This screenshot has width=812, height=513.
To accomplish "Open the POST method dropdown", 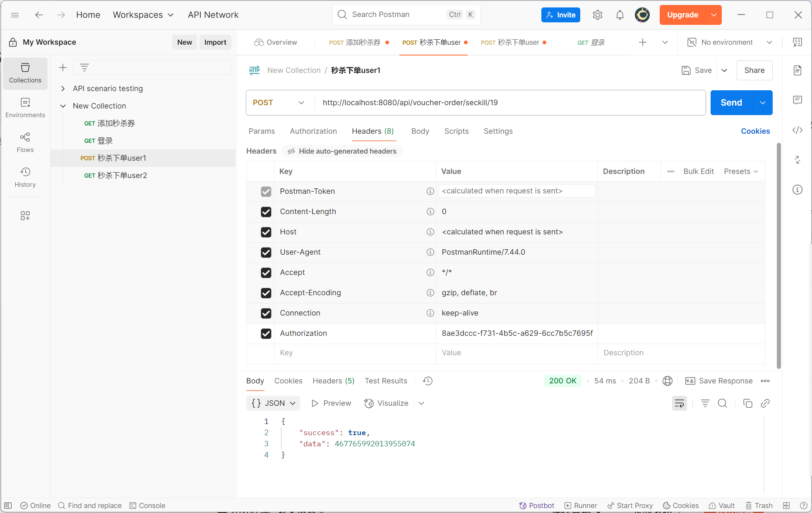I will tap(279, 103).
